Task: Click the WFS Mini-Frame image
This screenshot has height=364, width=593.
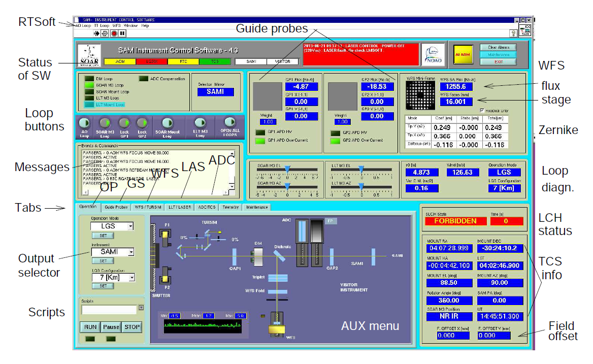Action: click(x=420, y=95)
